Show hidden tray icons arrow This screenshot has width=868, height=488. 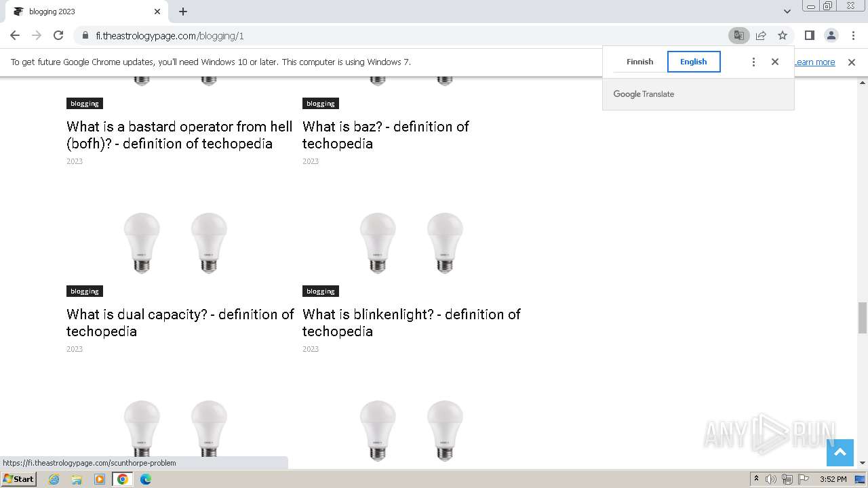click(x=756, y=479)
